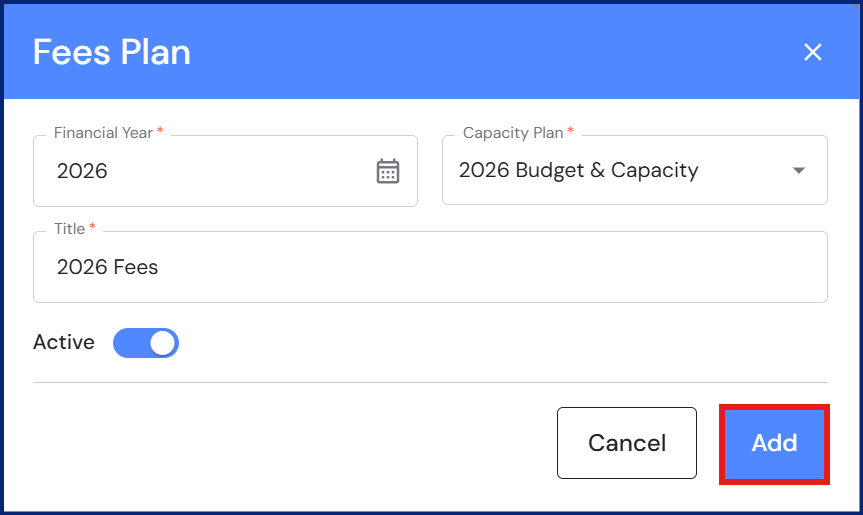Image resolution: width=863 pixels, height=515 pixels.
Task: Click the red asterisk beside Financial Year
Action: click(160, 132)
